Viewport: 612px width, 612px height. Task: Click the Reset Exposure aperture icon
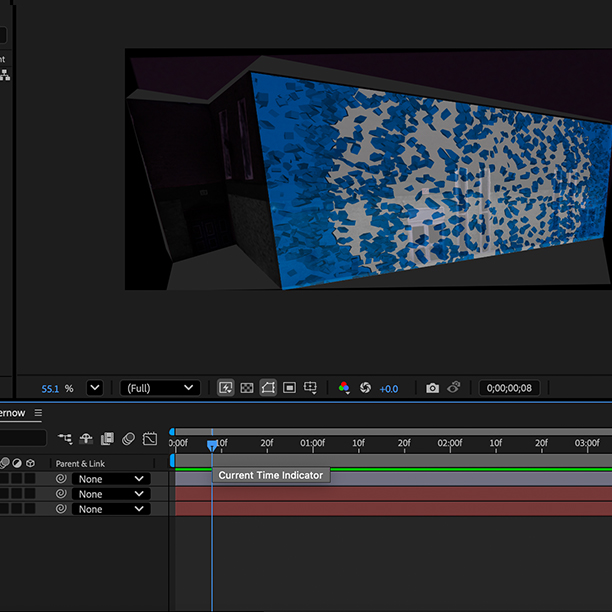(365, 388)
